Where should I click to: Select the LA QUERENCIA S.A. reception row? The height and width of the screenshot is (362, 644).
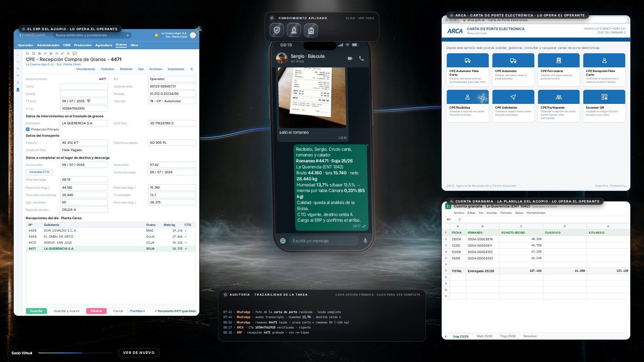tap(111, 249)
